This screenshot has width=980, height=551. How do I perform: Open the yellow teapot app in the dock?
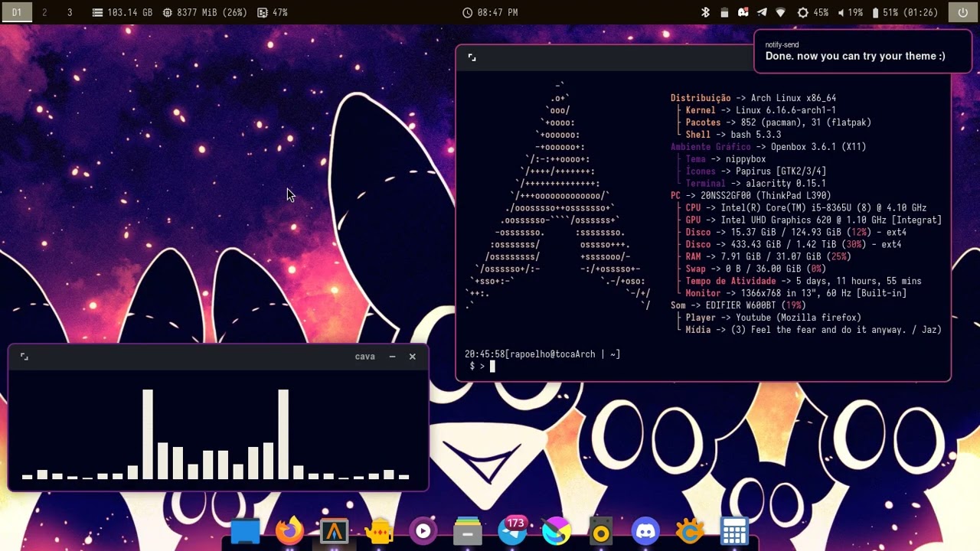378,531
